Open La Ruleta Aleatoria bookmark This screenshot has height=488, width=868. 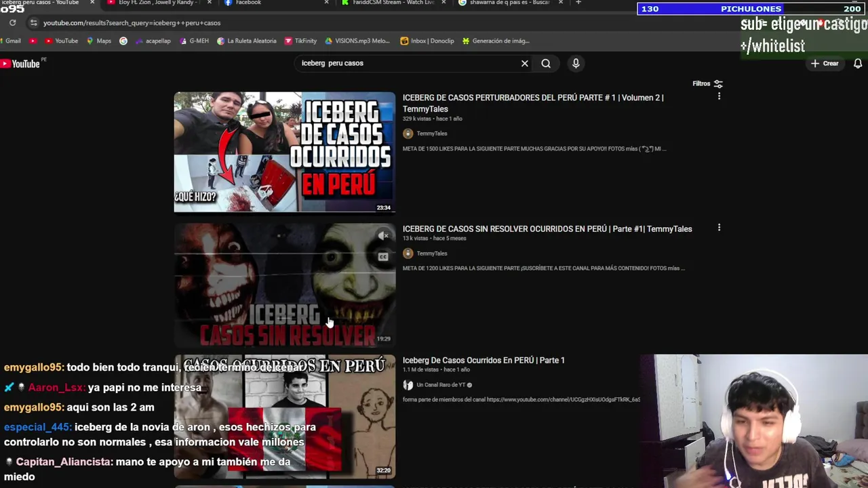coord(247,41)
